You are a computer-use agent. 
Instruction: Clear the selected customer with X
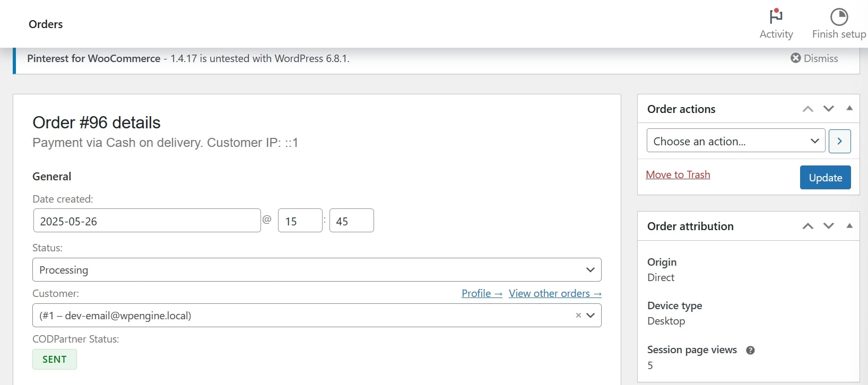pyautogui.click(x=578, y=316)
